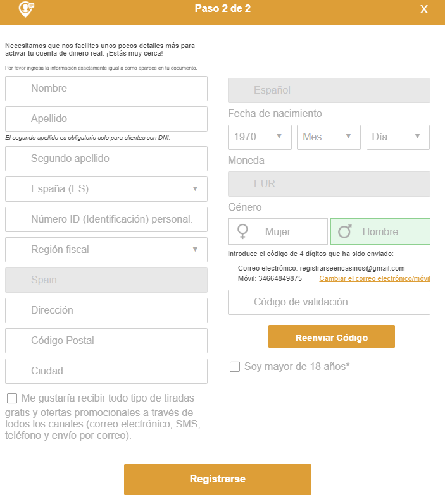Click the male symbol icon
The width and height of the screenshot is (445, 504).
[x=344, y=231]
